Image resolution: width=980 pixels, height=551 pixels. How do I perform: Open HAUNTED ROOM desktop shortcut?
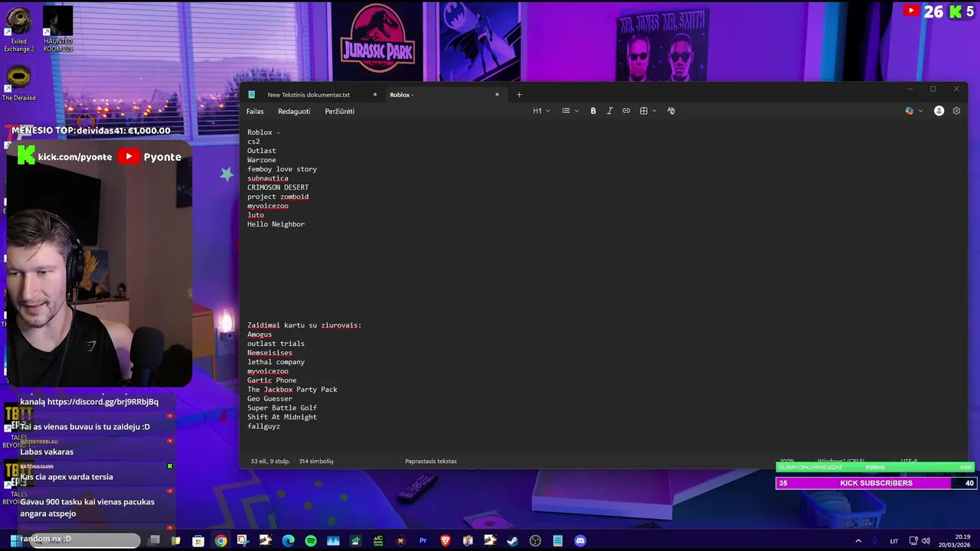coord(57,30)
